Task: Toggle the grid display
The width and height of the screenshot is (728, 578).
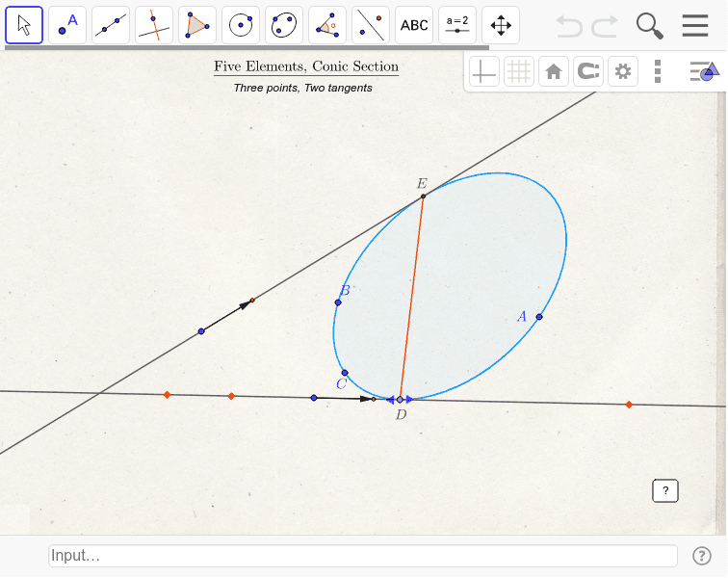Action: 519,71
